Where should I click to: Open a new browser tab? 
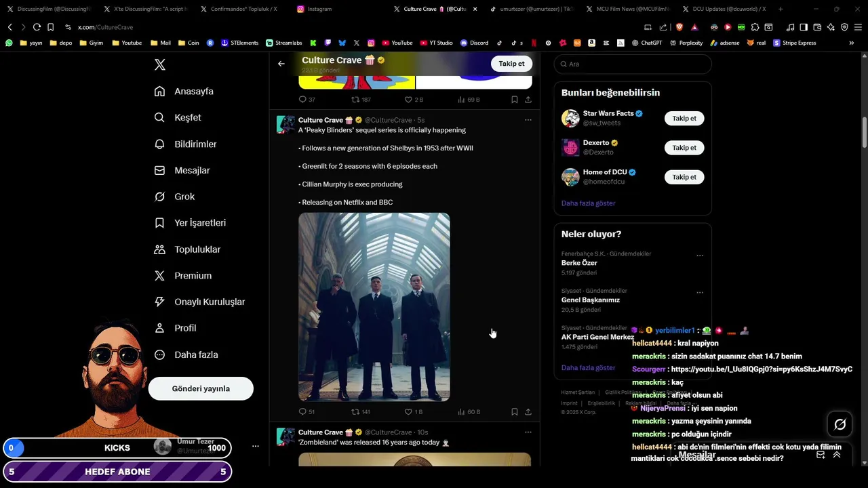781,9
